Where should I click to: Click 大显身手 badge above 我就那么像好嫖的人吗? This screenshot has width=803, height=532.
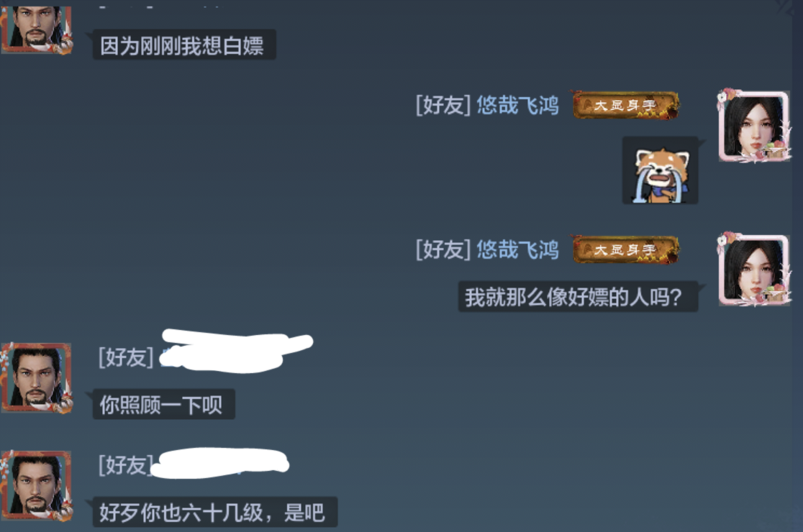[x=626, y=249]
